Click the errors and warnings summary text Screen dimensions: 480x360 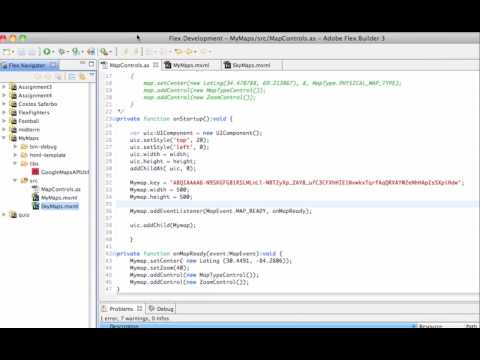click(135, 318)
